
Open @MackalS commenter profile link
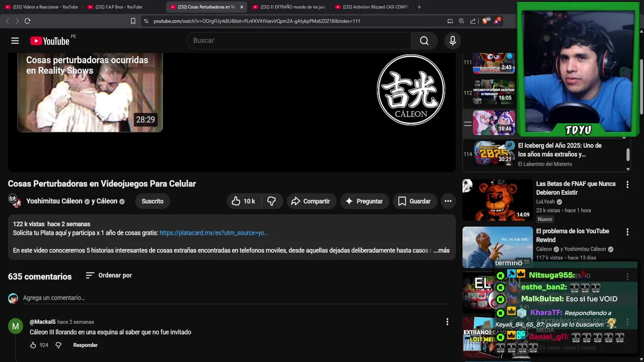42,322
